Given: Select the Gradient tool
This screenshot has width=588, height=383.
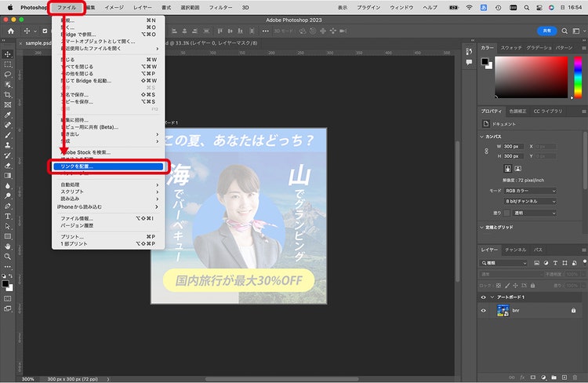Looking at the screenshot, I should [8, 176].
